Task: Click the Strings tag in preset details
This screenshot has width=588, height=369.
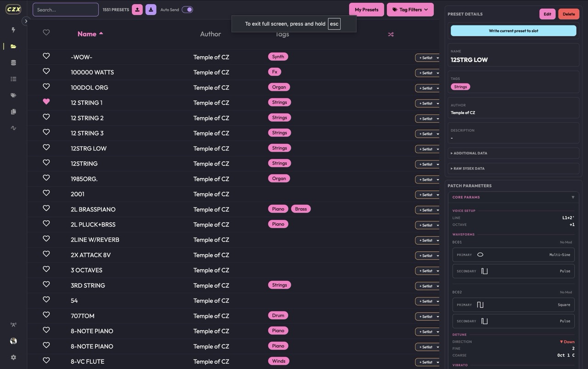Action: [460, 86]
